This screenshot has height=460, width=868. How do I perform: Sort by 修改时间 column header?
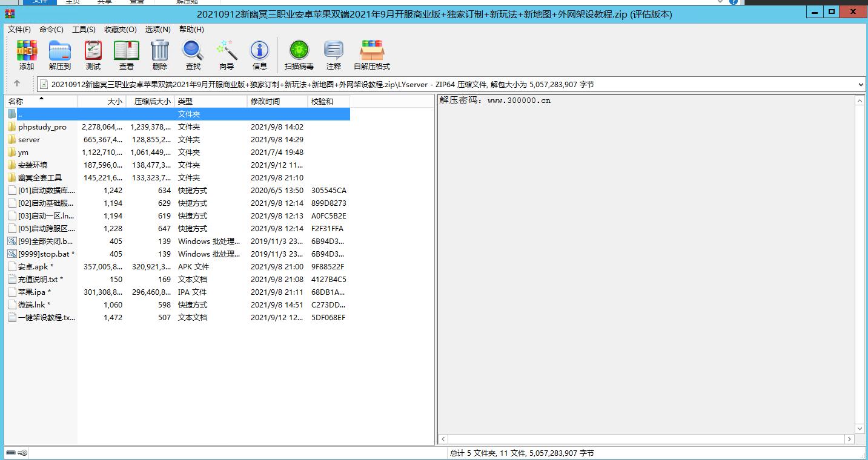265,102
